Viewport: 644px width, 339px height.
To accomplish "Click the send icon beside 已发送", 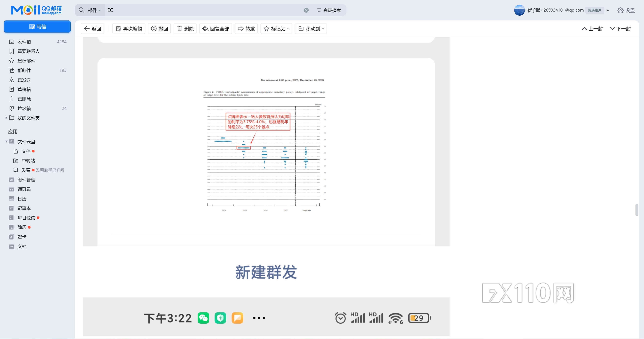I will [x=12, y=80].
